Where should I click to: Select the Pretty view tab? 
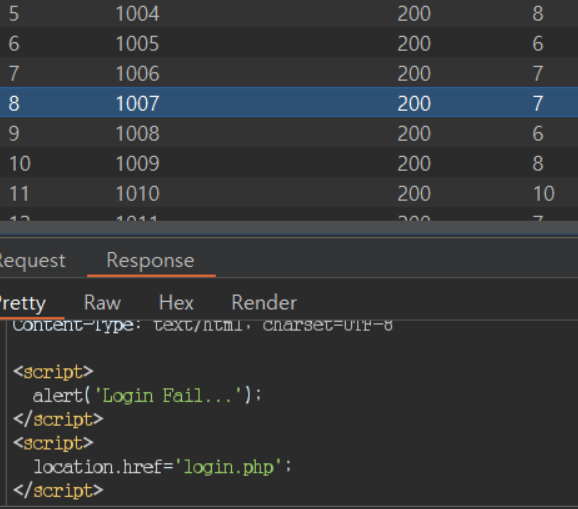23,303
